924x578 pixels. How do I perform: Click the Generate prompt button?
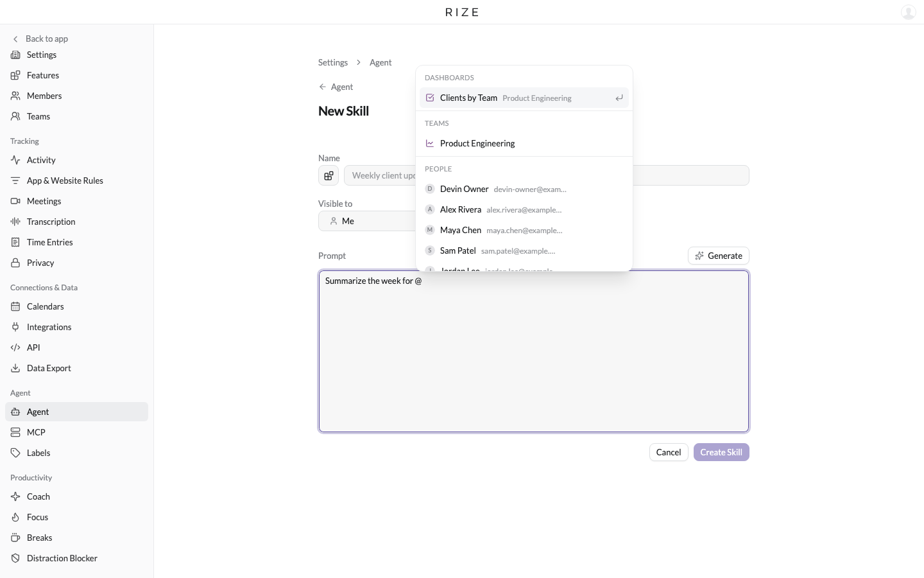719,256
